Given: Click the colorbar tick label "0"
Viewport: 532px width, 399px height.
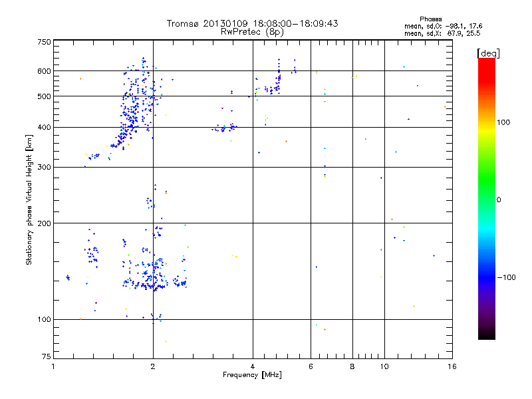Looking at the screenshot, I should (x=498, y=200).
